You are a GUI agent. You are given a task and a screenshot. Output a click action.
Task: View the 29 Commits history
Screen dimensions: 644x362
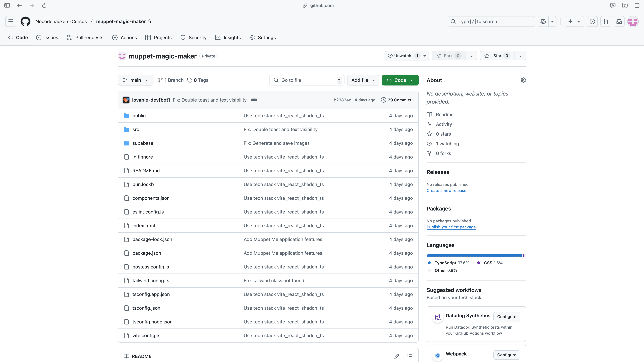[x=396, y=100]
